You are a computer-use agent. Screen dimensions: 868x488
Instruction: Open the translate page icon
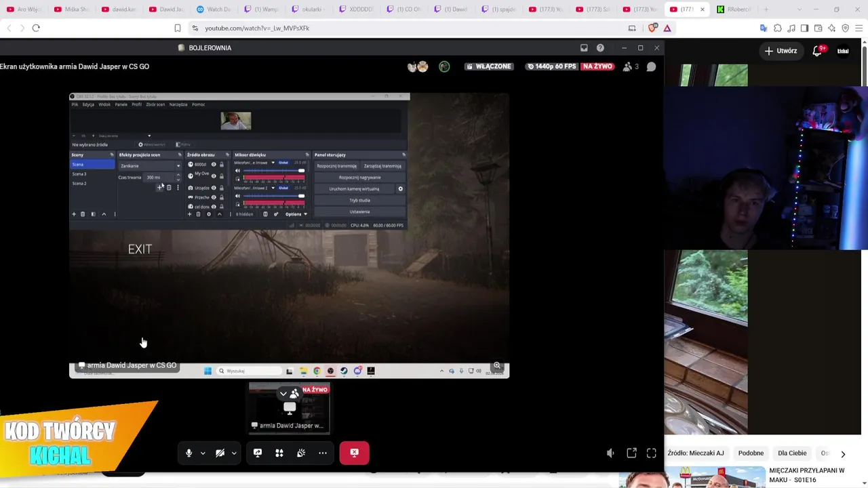pyautogui.click(x=764, y=28)
